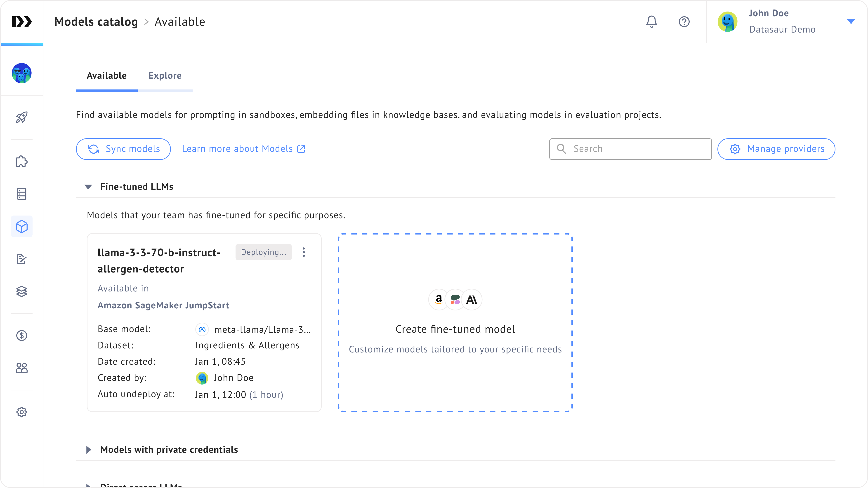
Task: Click the pencil document sidebar icon
Action: 21,259
